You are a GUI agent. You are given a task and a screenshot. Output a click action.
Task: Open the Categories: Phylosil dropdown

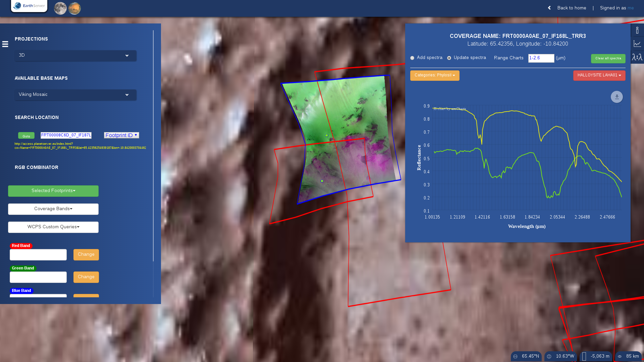[x=435, y=75]
